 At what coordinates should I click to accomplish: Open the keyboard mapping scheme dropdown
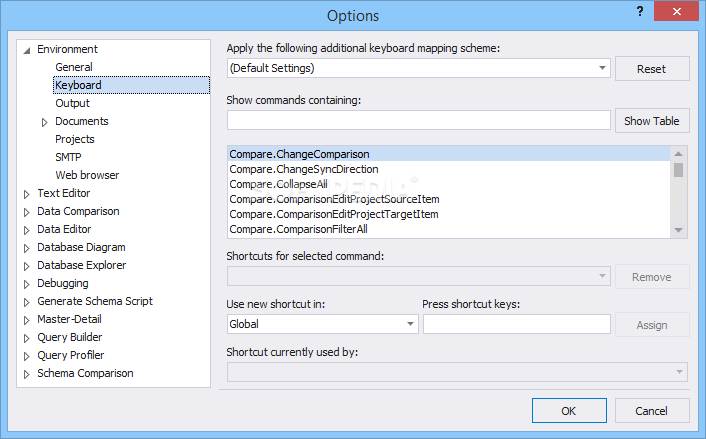pyautogui.click(x=602, y=68)
